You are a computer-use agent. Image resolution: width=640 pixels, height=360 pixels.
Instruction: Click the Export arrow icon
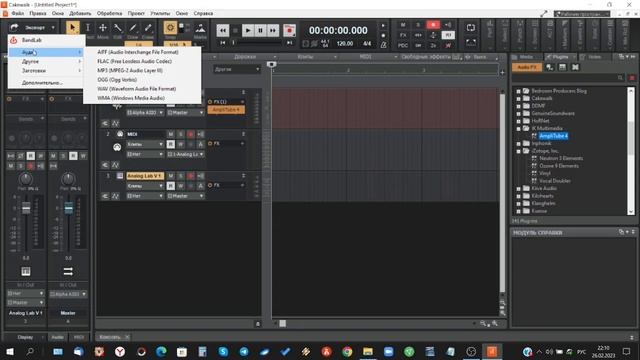click(x=14, y=27)
